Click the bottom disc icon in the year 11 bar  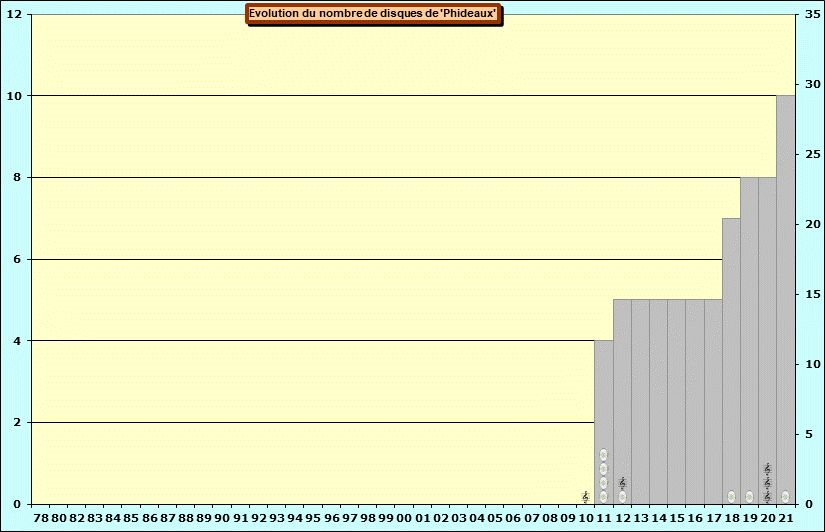pos(603,497)
